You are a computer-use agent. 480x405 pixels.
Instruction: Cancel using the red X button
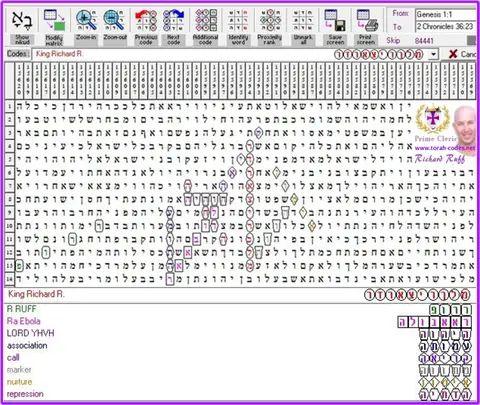pos(461,54)
